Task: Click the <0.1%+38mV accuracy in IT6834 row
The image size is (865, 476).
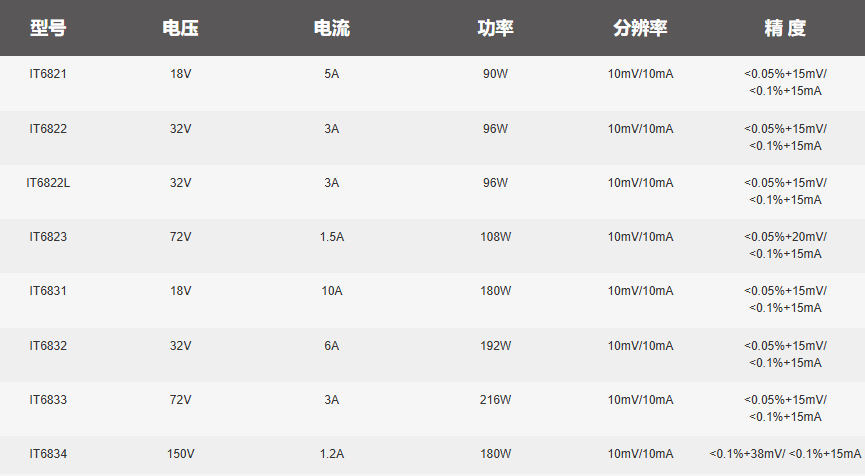Action: pos(785,454)
